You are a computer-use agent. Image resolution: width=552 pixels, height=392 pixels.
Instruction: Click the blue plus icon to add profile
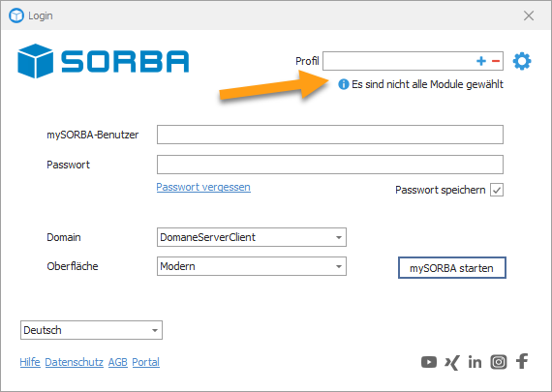click(481, 61)
